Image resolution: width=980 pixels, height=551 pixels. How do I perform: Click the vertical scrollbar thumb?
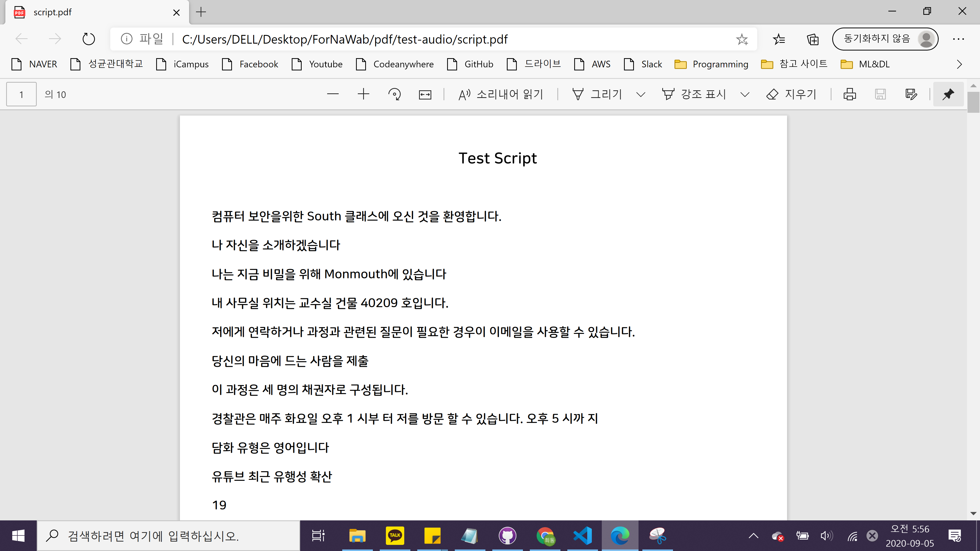(973, 102)
